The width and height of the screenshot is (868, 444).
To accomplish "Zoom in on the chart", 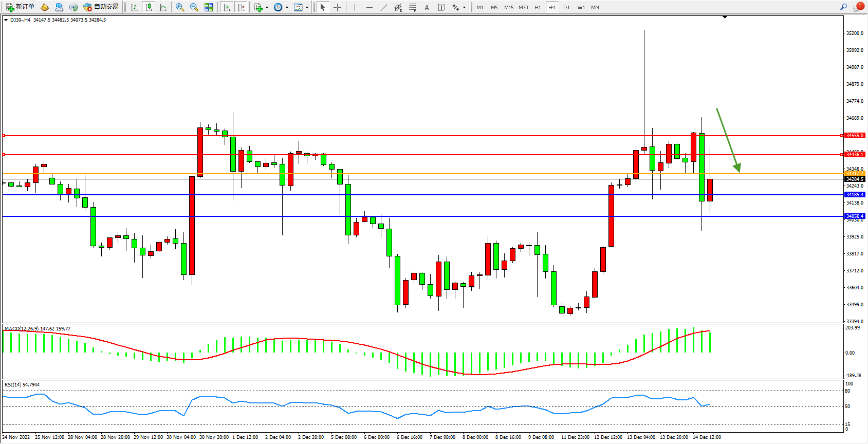I will point(179,7).
